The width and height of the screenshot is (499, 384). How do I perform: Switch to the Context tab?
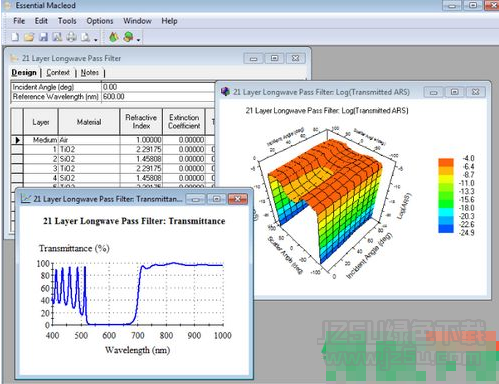pos(58,72)
